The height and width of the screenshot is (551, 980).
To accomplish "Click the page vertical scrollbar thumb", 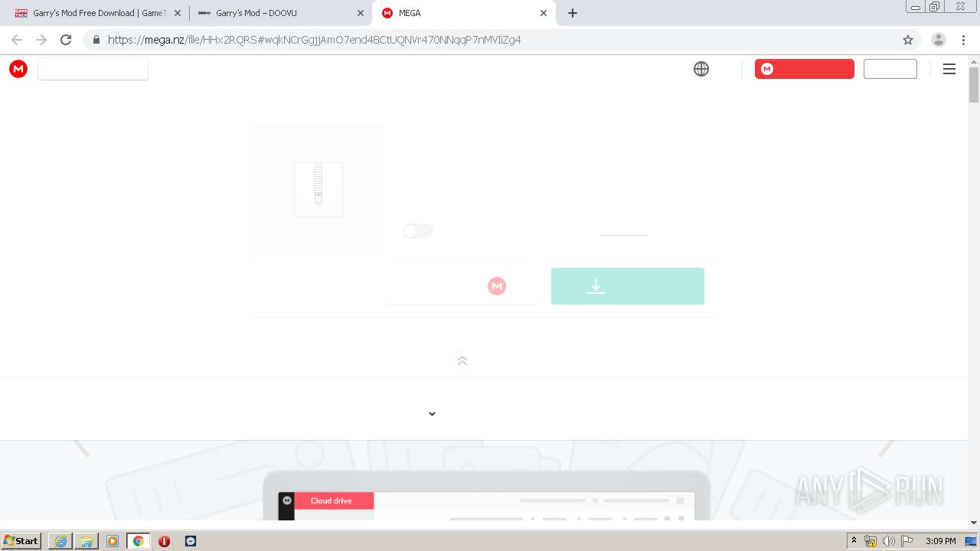I will point(974,84).
